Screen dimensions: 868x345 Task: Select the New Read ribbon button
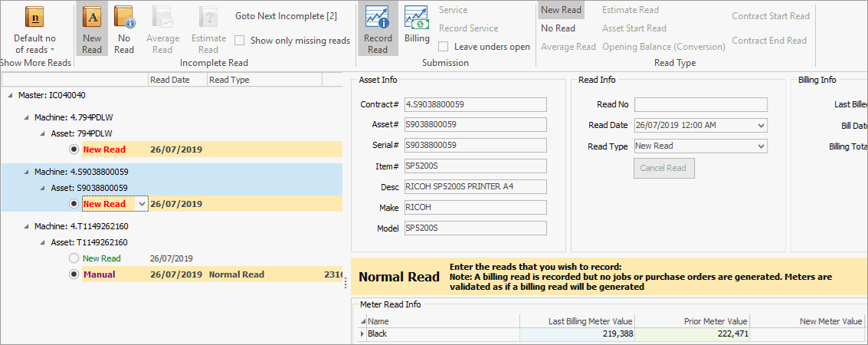click(x=92, y=30)
